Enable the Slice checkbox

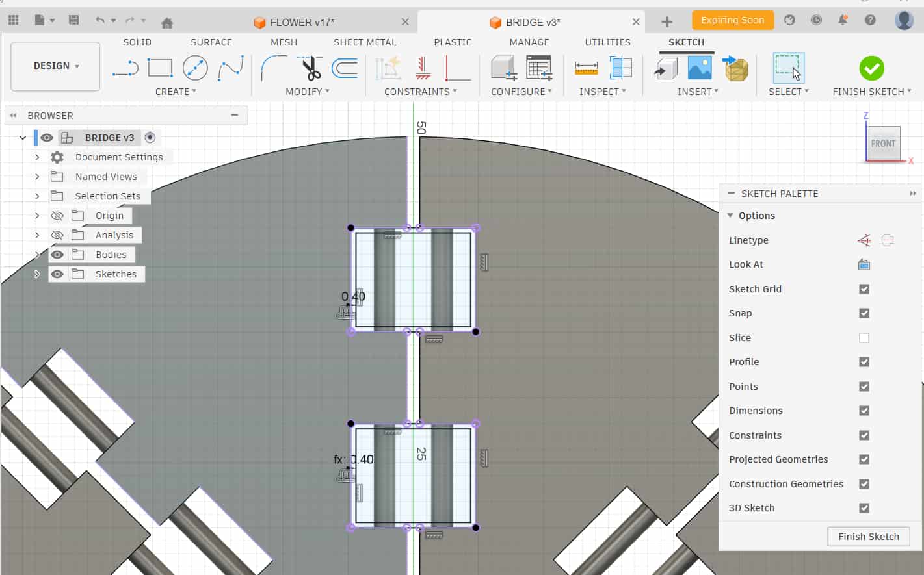864,338
